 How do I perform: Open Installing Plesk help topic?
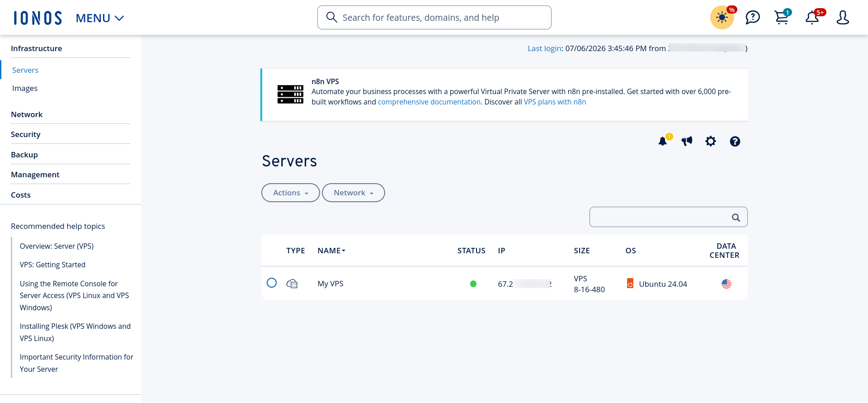[75, 332]
